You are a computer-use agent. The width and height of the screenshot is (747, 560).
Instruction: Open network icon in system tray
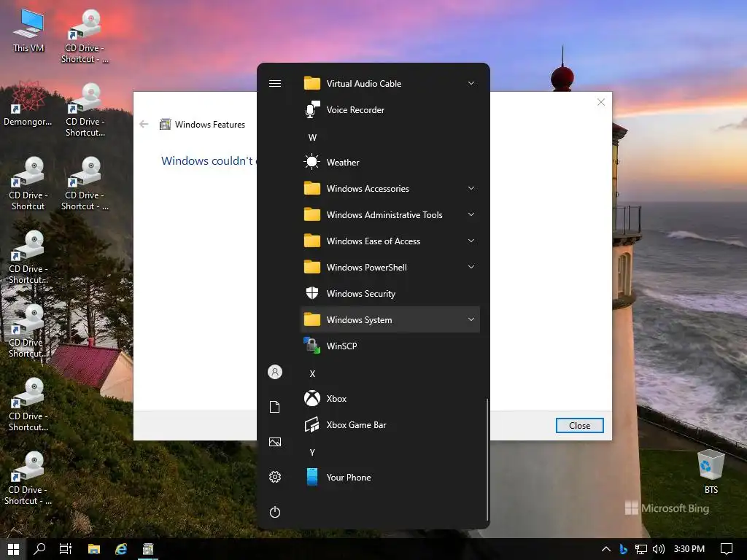click(x=641, y=549)
